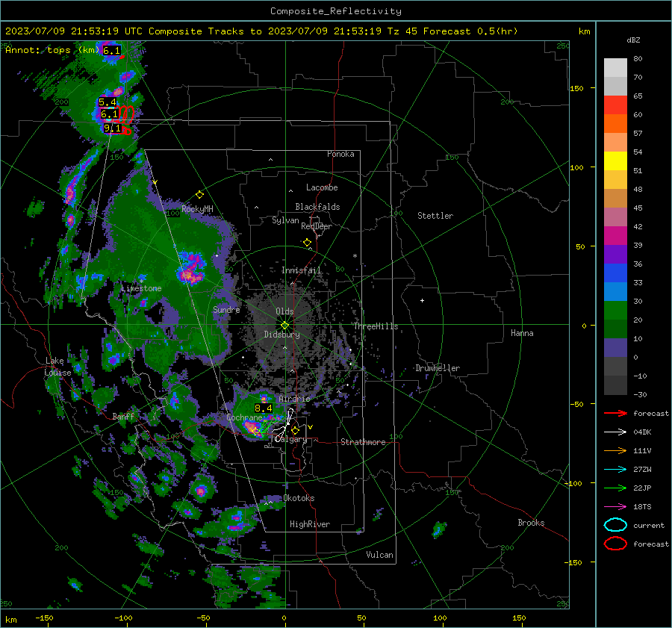This screenshot has width=672, height=628.
Task: Click the HighRiver city label
Action: click(x=310, y=524)
